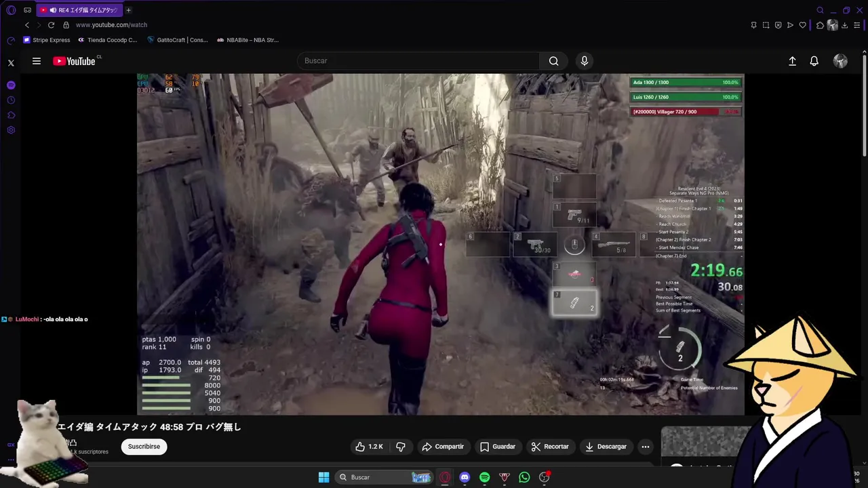Open GatitoCraft bookmark
Image resolution: width=868 pixels, height=488 pixels.
[x=178, y=40]
